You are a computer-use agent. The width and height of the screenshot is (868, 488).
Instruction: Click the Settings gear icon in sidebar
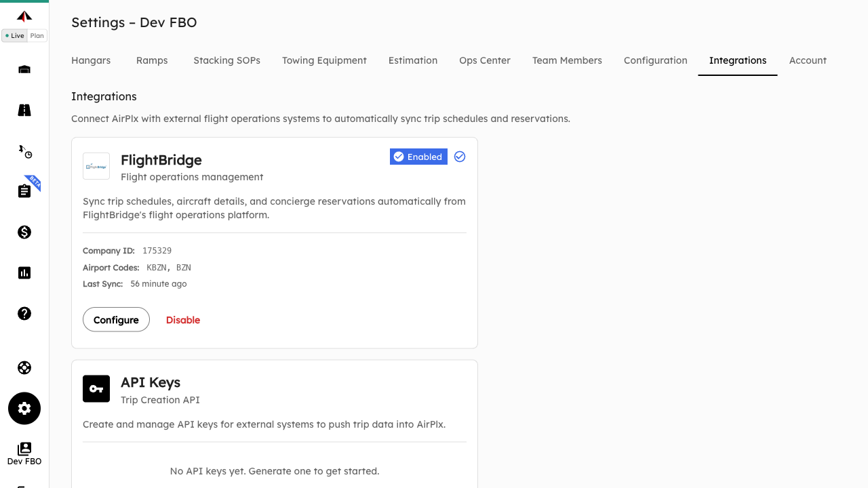click(24, 408)
